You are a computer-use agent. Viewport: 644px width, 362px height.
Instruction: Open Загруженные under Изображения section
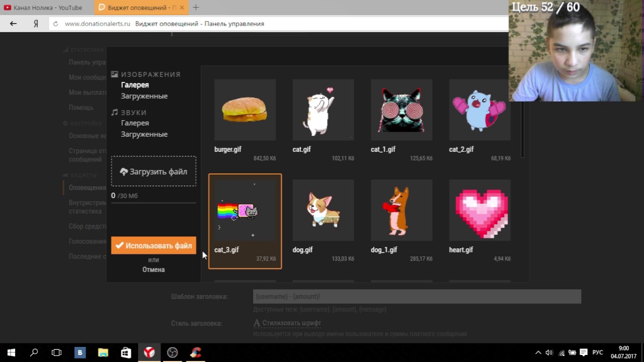[x=144, y=96]
